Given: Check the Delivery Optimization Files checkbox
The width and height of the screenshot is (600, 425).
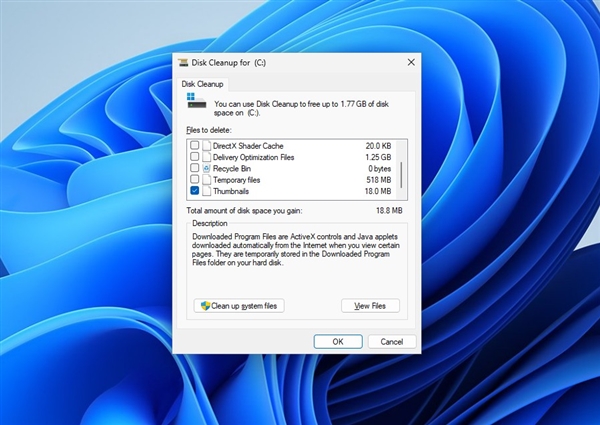Looking at the screenshot, I should (194, 157).
